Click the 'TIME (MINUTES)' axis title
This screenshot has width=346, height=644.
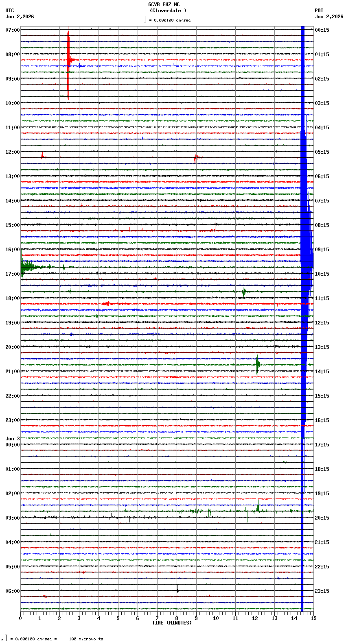(x=172, y=623)
